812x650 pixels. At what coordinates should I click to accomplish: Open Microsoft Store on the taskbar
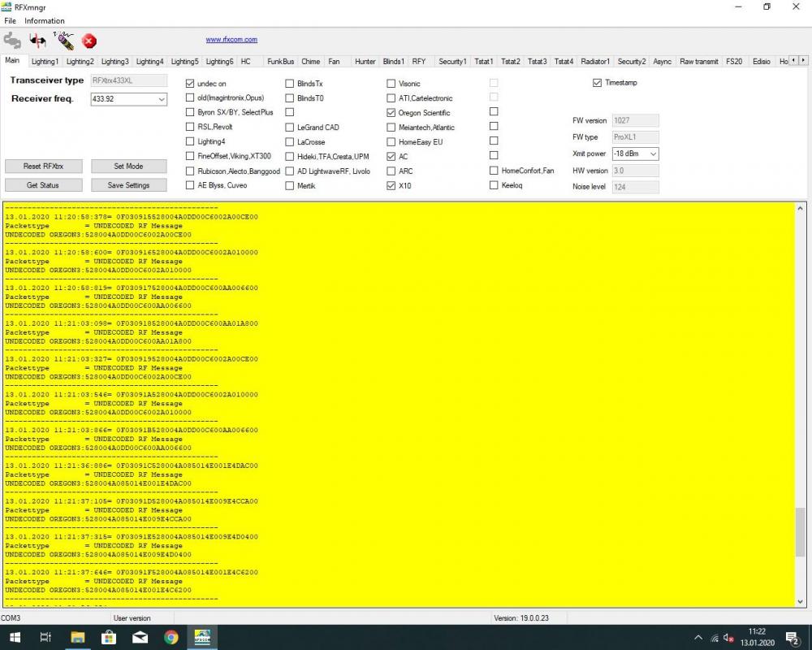pyautogui.click(x=109, y=637)
